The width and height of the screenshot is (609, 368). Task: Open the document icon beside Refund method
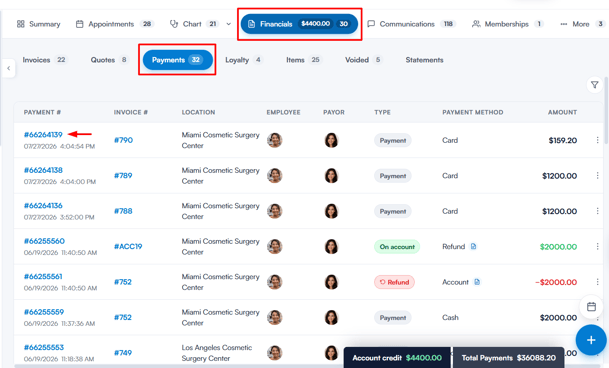473,246
